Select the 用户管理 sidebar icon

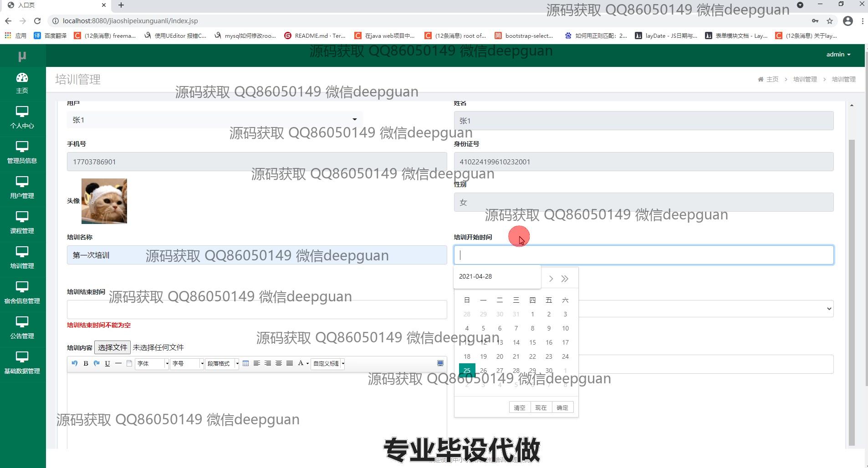tap(22, 187)
